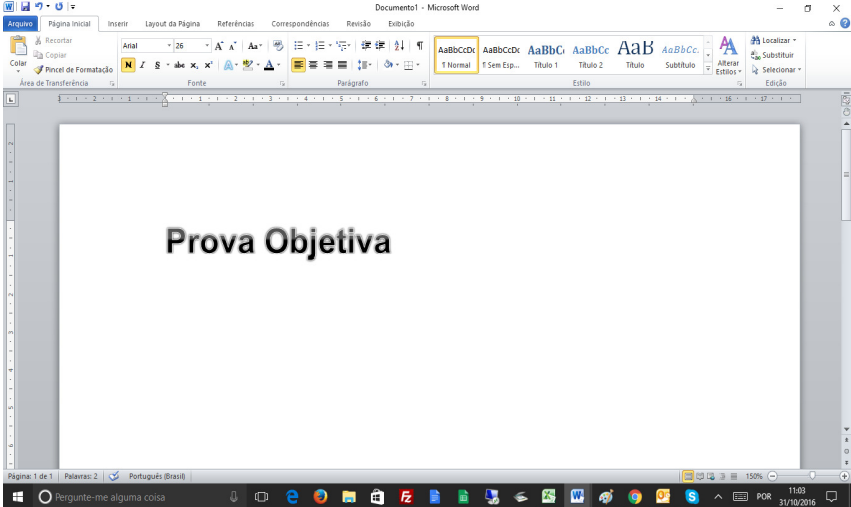Click Word Help question mark icon

[x=844, y=23]
